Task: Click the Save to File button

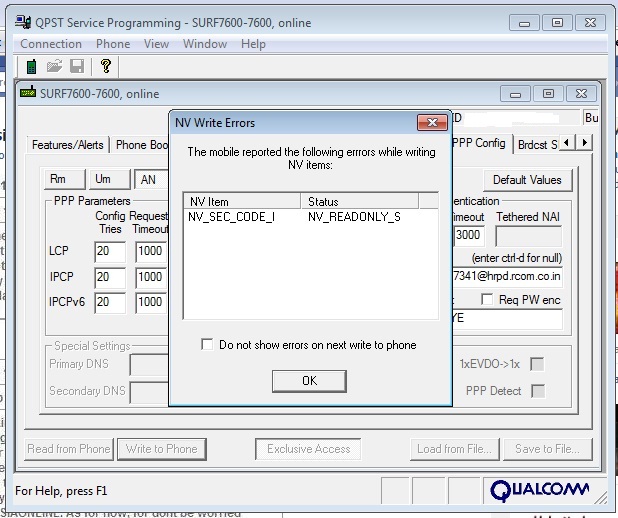Action: tap(547, 449)
